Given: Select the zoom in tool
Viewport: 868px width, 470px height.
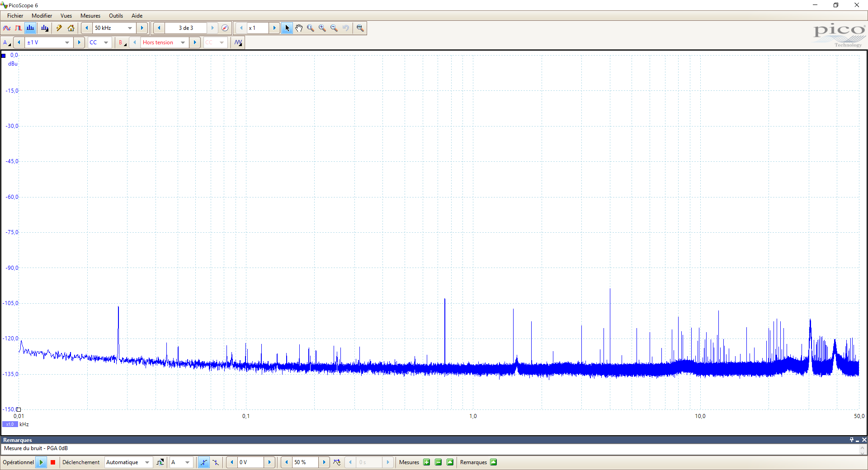Looking at the screenshot, I should (x=322, y=28).
